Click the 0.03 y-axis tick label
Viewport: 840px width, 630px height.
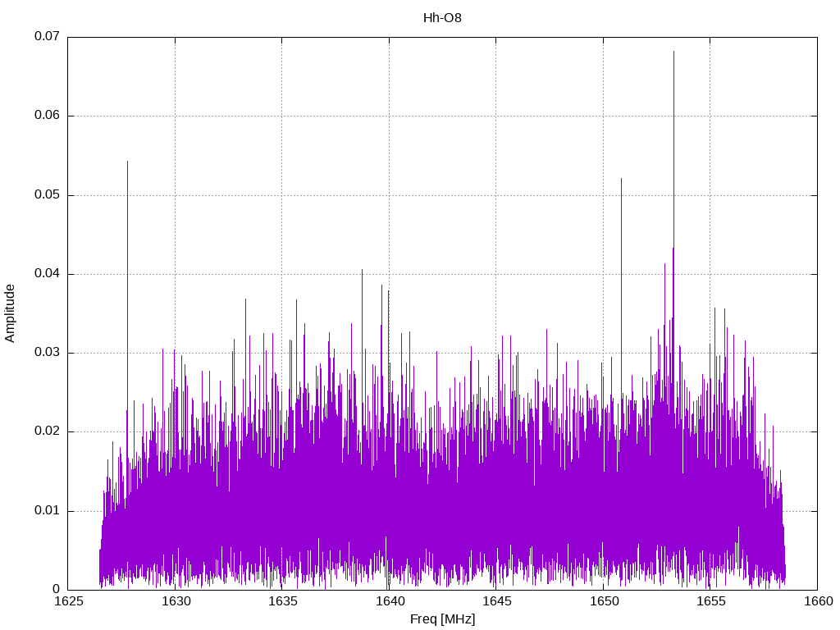pos(47,353)
